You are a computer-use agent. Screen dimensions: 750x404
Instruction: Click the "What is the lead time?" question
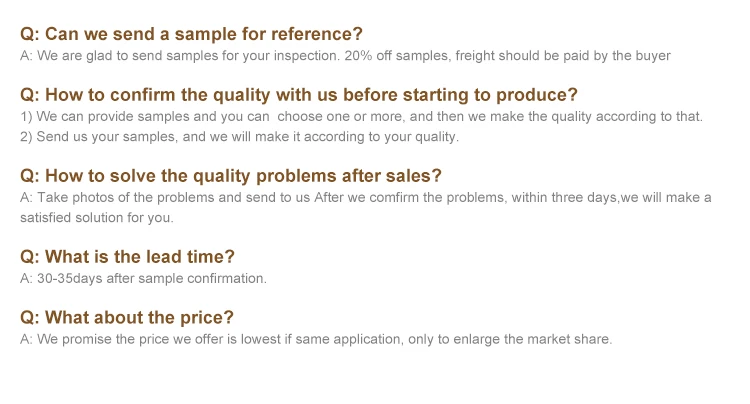[127, 257]
